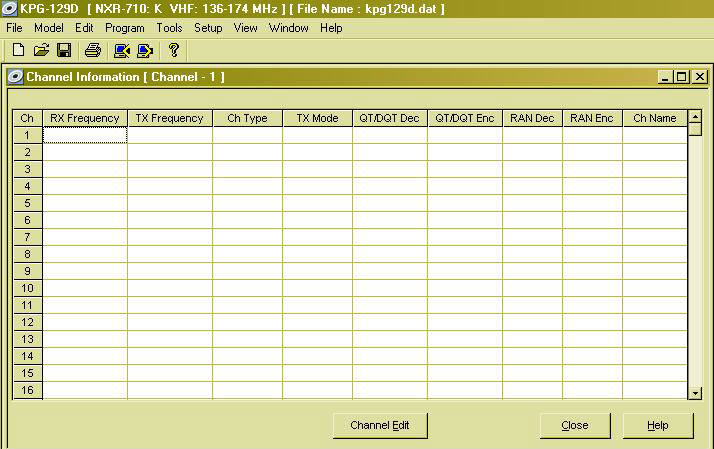Screen dimensions: 714x449
Task: Click the TX Frequency column header
Action: pyautogui.click(x=170, y=118)
